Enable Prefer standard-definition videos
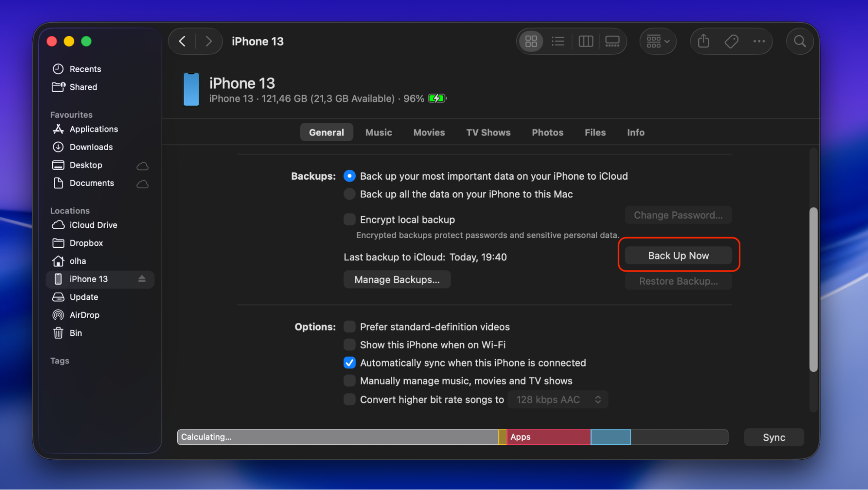This screenshot has height=490, width=868. [349, 327]
